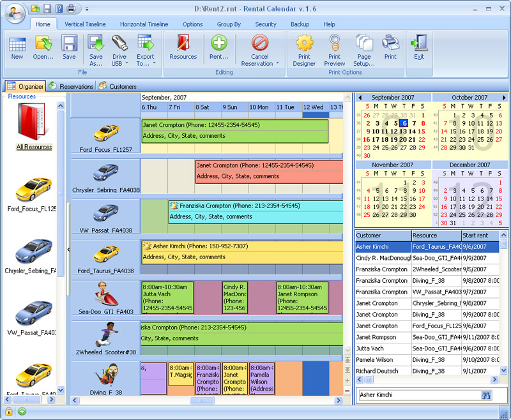
Task: Open the Print Designer
Action: tap(305, 51)
